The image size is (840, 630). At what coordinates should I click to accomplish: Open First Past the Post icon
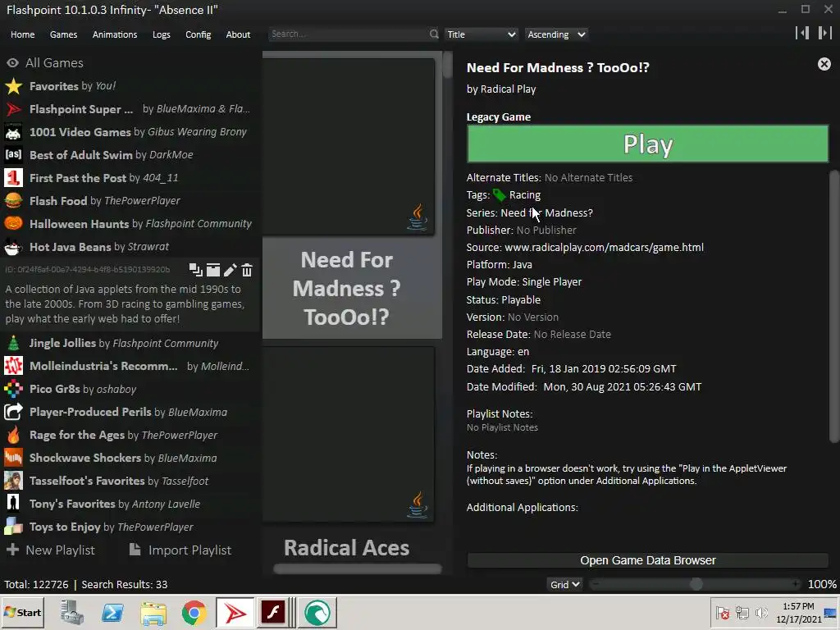(x=13, y=178)
